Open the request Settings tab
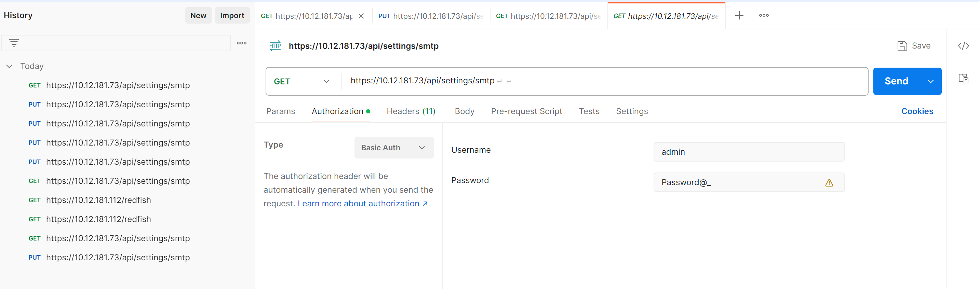Image resolution: width=980 pixels, height=289 pixels. pyautogui.click(x=632, y=111)
